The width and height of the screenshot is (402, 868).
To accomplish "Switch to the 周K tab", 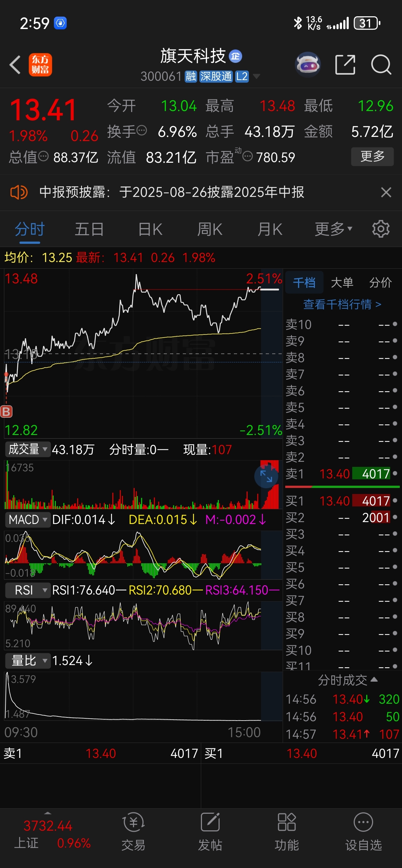I will click(x=210, y=229).
